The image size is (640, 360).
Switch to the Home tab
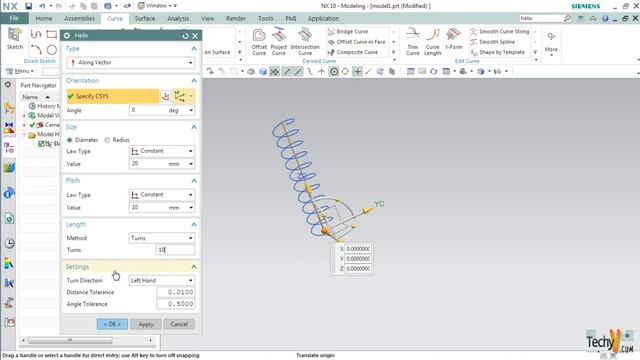point(44,18)
